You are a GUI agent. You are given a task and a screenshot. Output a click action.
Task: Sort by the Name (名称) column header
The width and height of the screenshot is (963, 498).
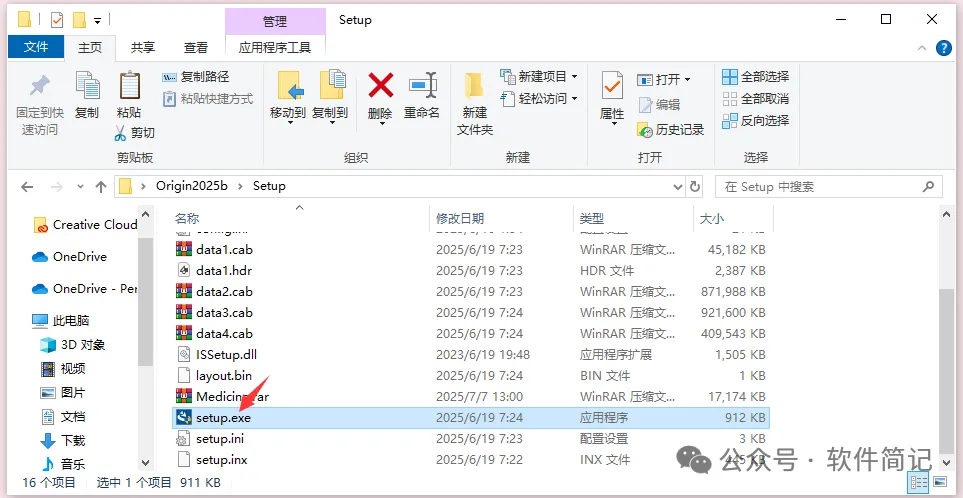click(187, 219)
